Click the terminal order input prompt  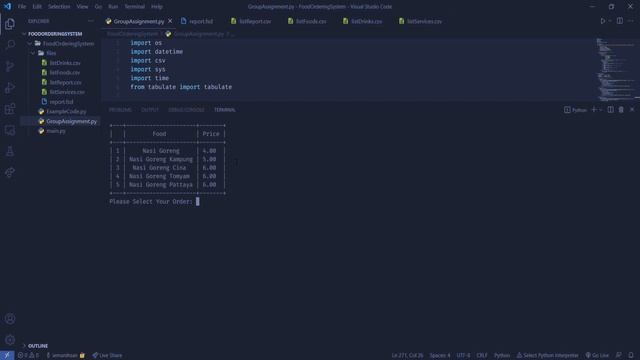(x=154, y=202)
